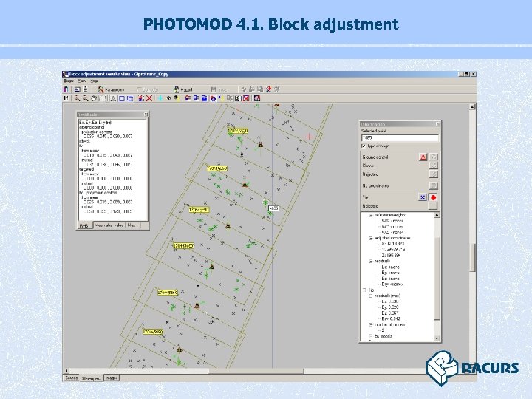Open the Help menu
This screenshot has width=532, height=399.
tap(94, 81)
